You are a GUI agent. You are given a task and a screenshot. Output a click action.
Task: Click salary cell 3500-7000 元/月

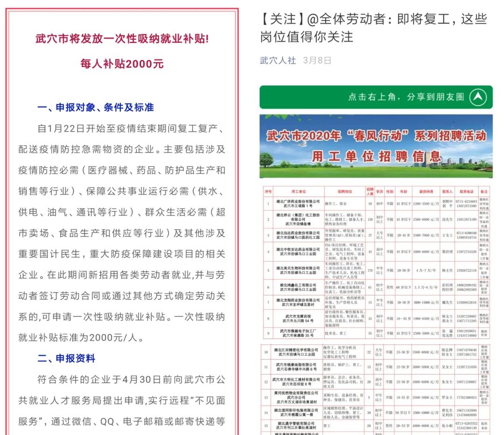(426, 235)
